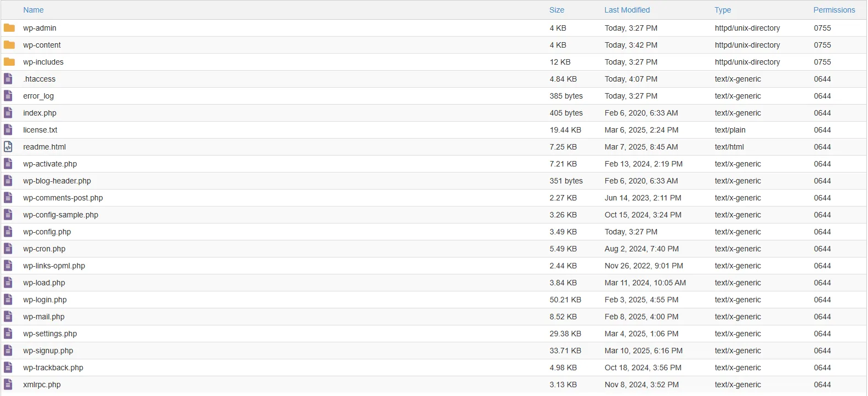Sort by Permissions column header
868x396 pixels.
(833, 10)
